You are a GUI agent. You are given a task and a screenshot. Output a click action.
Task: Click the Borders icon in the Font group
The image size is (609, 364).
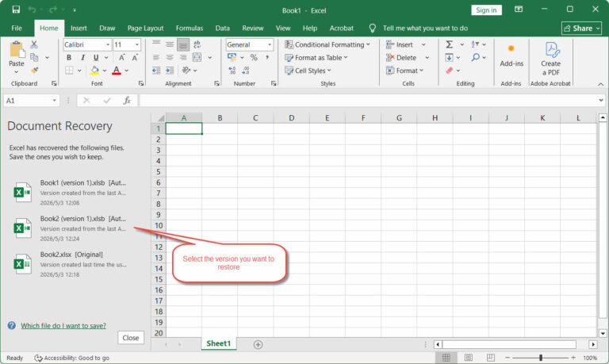click(69, 71)
